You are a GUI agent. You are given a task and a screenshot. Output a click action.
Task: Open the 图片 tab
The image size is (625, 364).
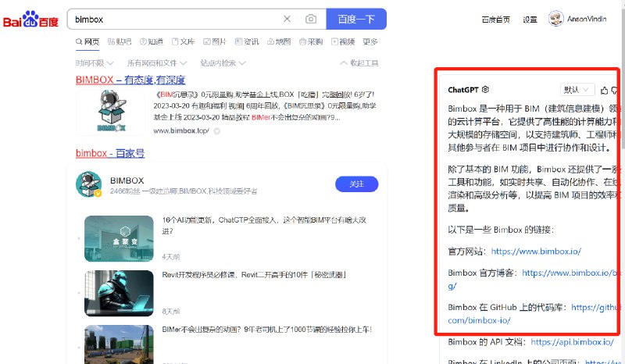pyautogui.click(x=215, y=41)
